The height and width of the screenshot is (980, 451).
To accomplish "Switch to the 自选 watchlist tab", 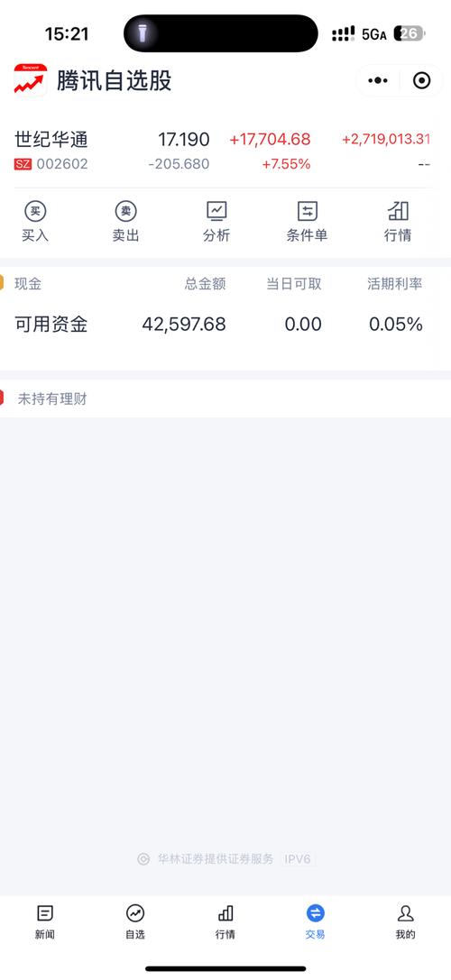I will 135,922.
